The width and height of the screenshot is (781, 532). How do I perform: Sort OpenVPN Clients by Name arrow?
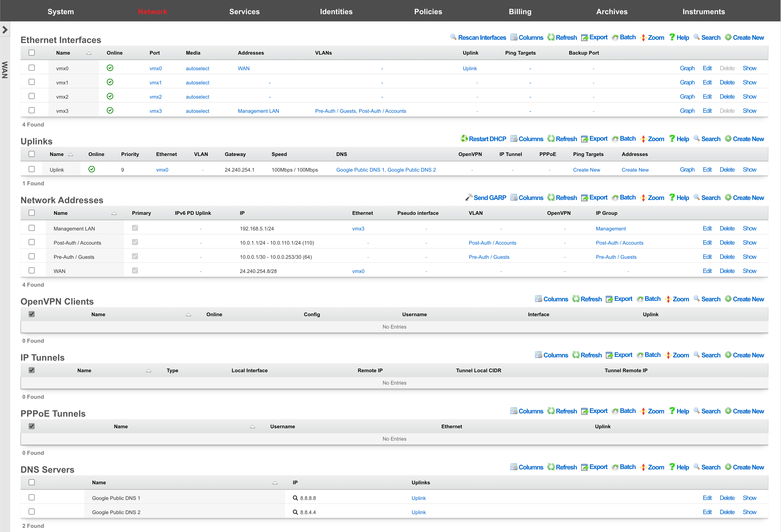click(x=189, y=315)
